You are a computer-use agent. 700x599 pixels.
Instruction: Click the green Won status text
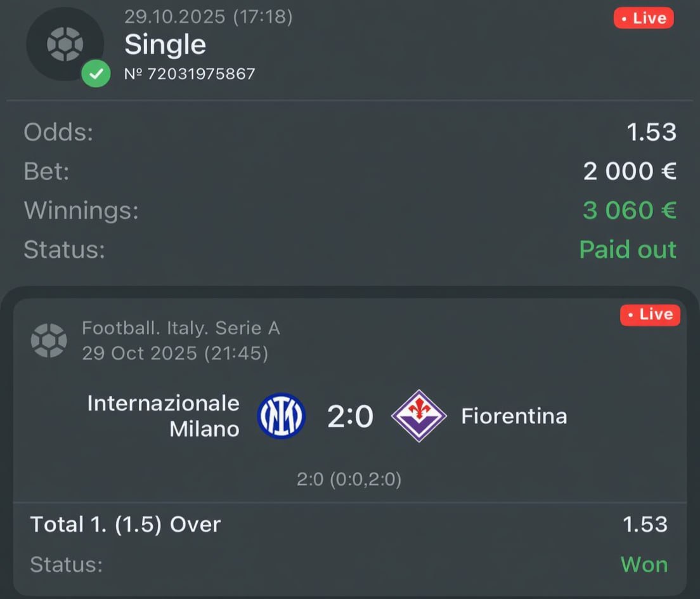coord(644,564)
